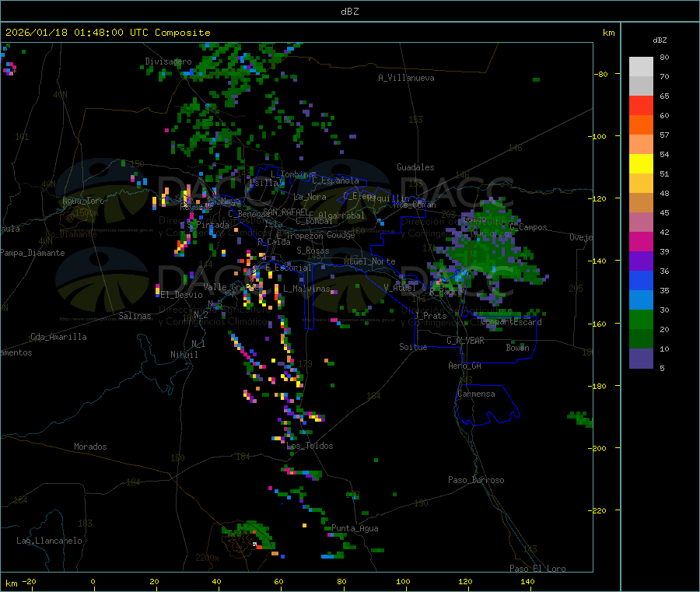This screenshot has height=592, width=700.
Task: Click the Punta_Agua map label
Action: 355,528
